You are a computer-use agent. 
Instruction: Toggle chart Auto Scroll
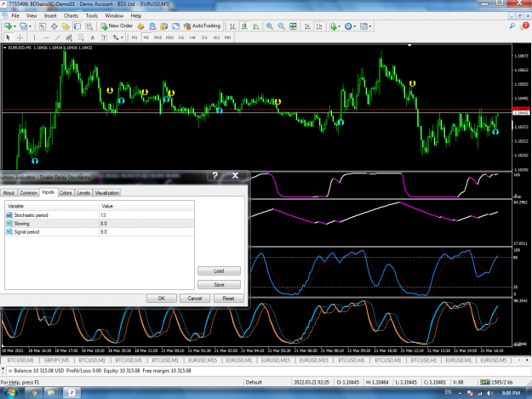[308, 26]
